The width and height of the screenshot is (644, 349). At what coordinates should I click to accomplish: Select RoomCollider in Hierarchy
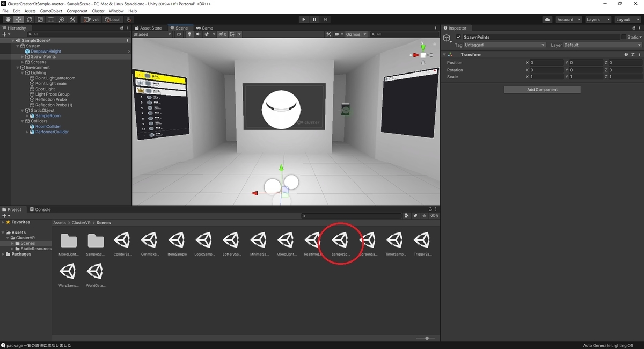48,127
